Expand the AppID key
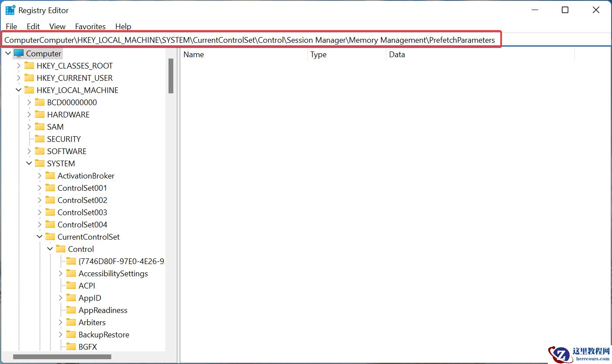The image size is (612, 364). click(60, 298)
